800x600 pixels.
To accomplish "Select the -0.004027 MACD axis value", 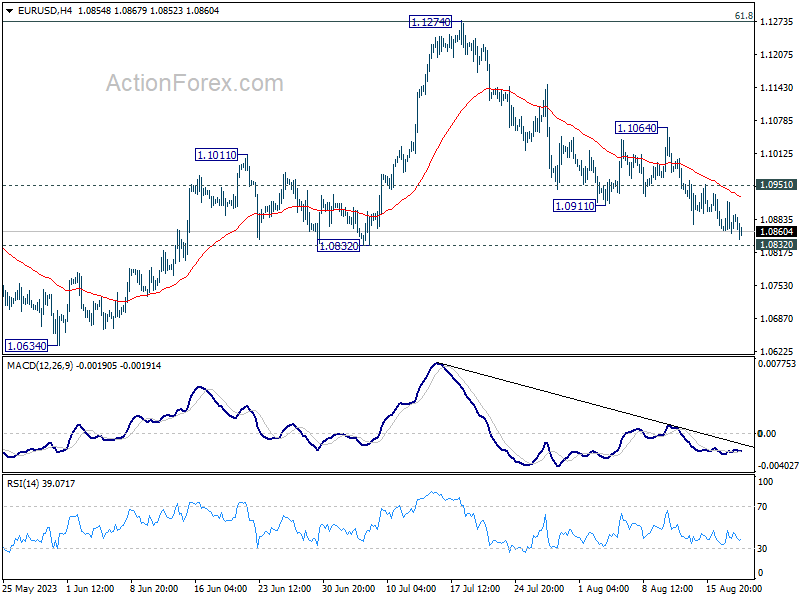I will coord(778,465).
